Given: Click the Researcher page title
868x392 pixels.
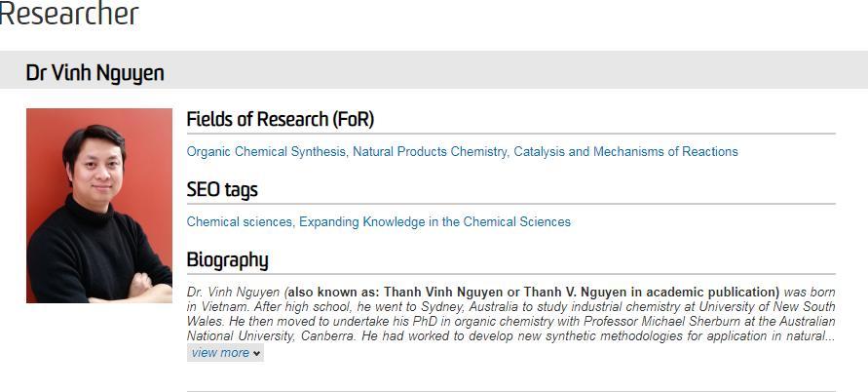Looking at the screenshot, I should pyautogui.click(x=68, y=14).
